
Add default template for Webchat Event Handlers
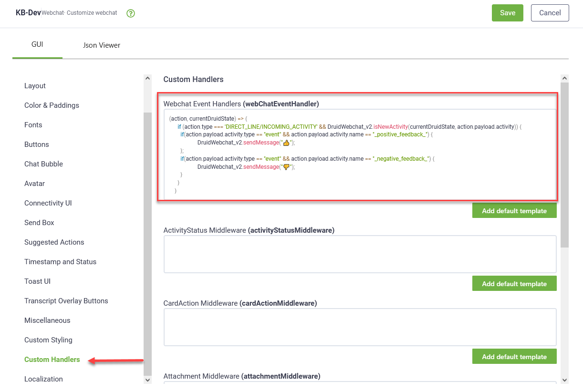point(514,211)
